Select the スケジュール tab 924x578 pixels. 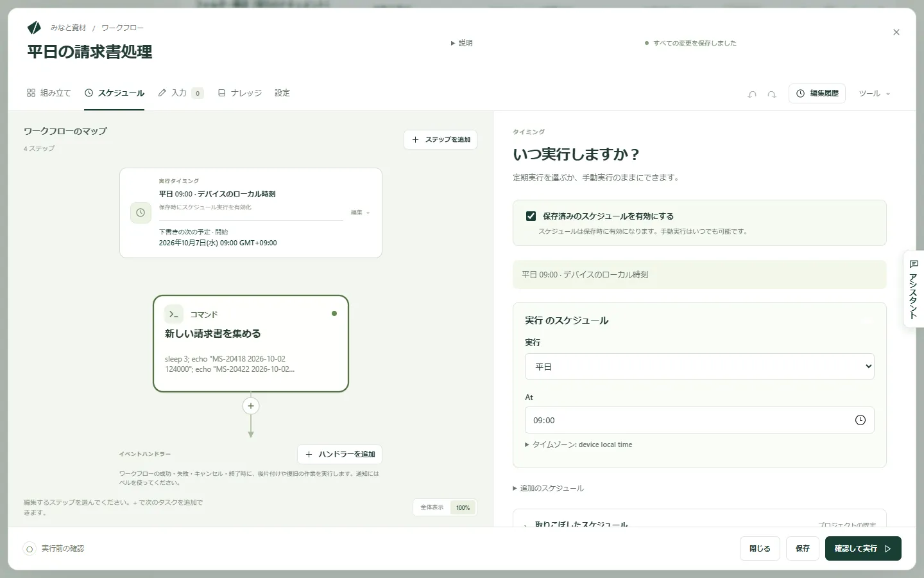point(114,93)
